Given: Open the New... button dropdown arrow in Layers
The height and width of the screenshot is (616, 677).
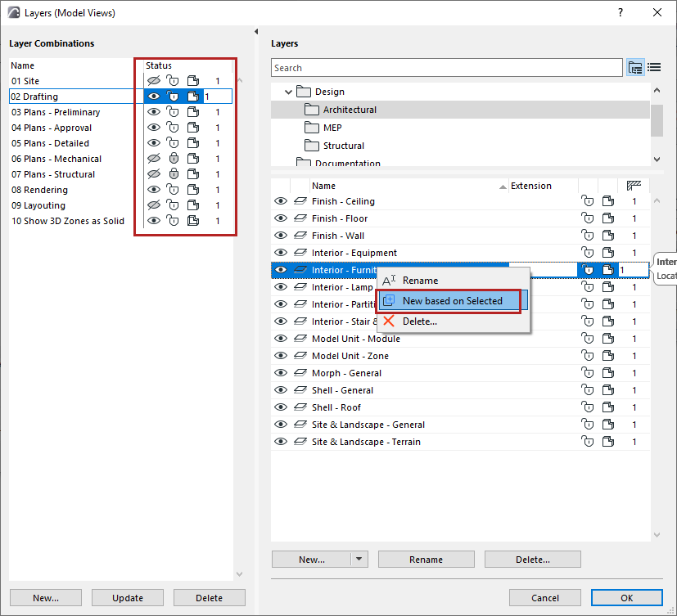Looking at the screenshot, I should point(359,559).
